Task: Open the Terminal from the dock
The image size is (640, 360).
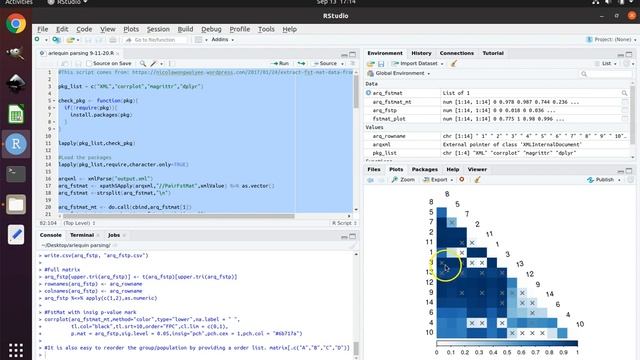Action: point(16,174)
